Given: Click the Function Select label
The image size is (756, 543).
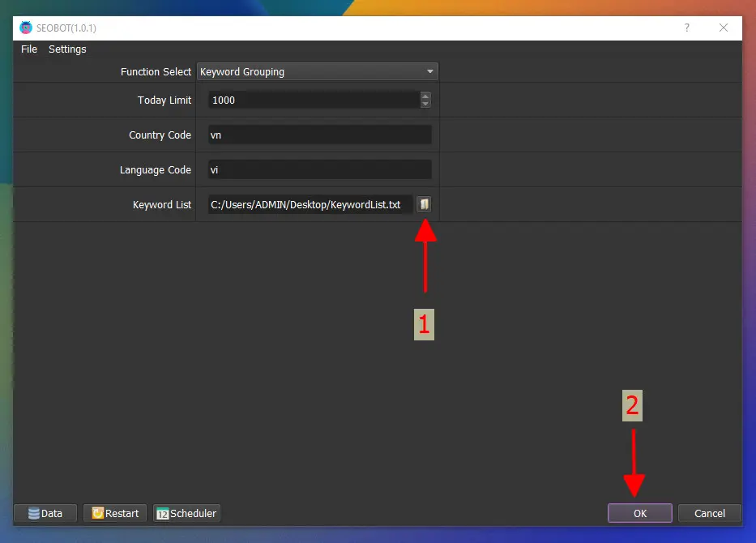Looking at the screenshot, I should tap(156, 72).
